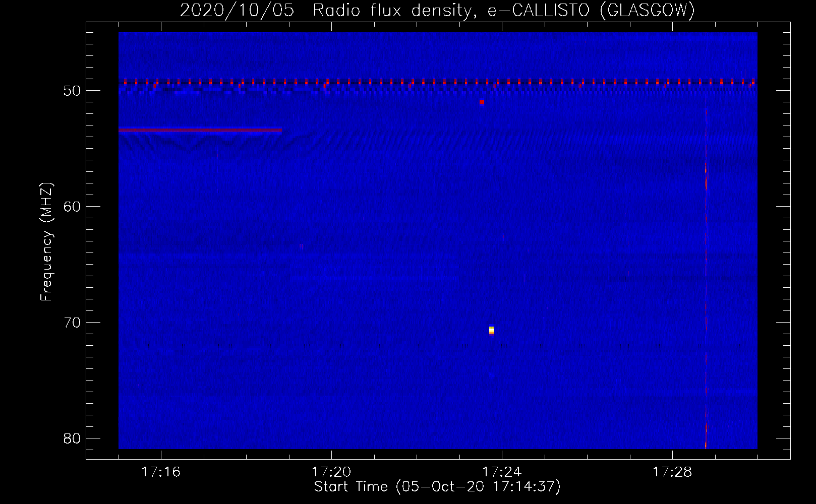Click the 70 MHz frequency tick label
The image size is (816, 504).
click(73, 323)
